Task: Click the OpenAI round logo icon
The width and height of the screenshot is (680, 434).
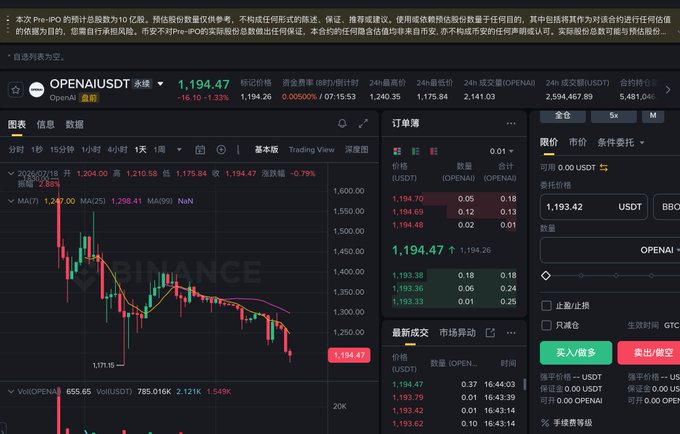Action: [36, 90]
